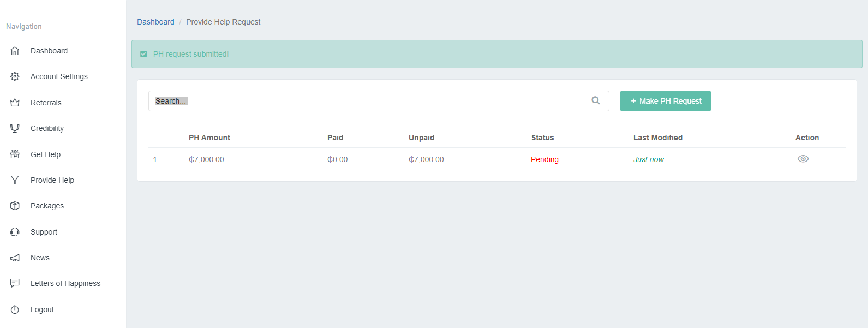868x328 pixels.
Task: Click checkmark in PH request submitted alert
Action: (143, 54)
